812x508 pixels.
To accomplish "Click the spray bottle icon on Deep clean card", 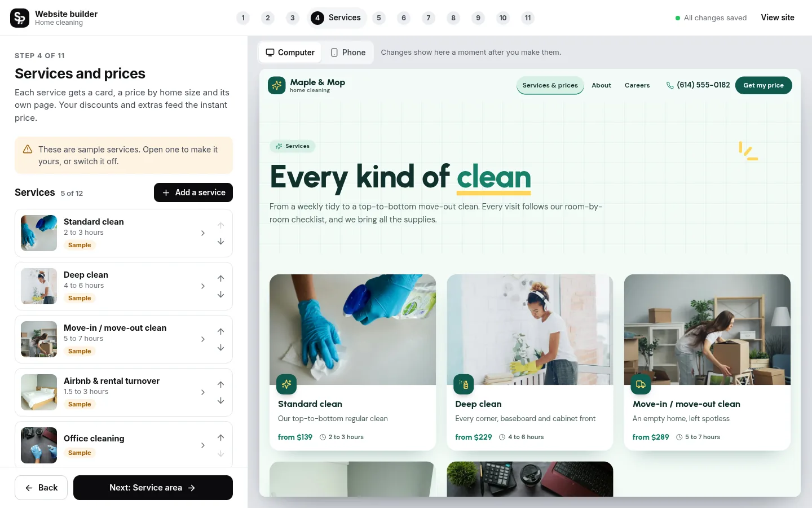I will point(464,384).
